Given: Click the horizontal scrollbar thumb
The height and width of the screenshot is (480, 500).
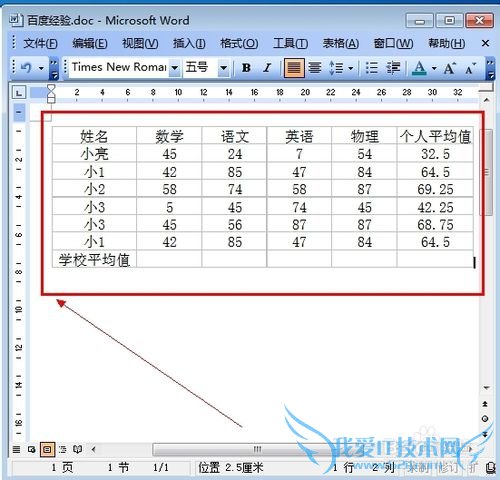Looking at the screenshot, I should point(257,449).
